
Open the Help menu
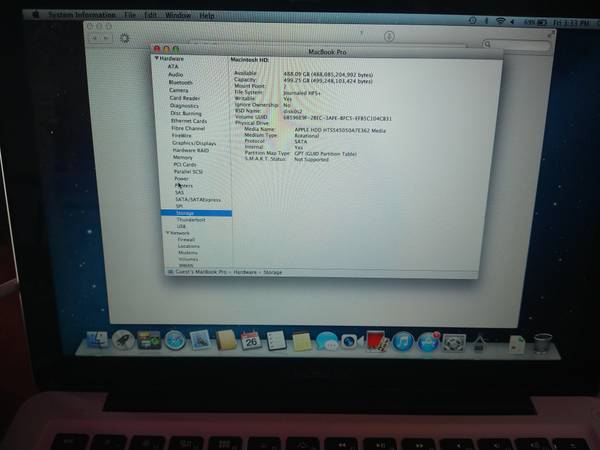click(x=207, y=16)
